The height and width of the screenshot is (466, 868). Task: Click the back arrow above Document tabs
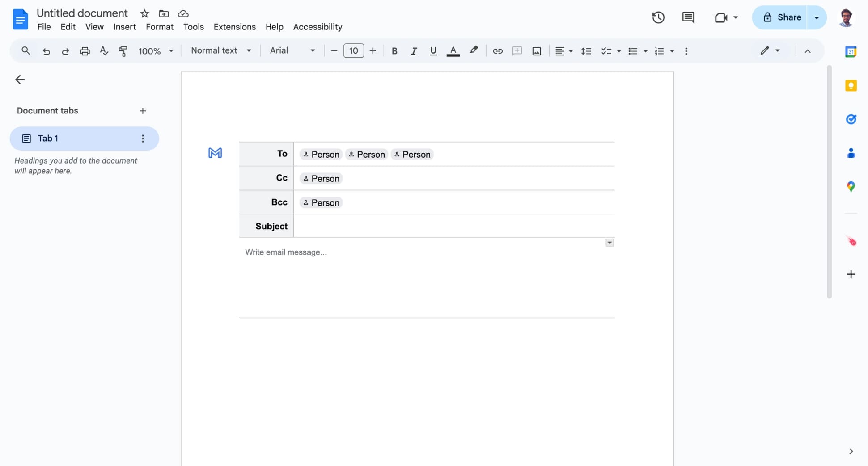20,80
